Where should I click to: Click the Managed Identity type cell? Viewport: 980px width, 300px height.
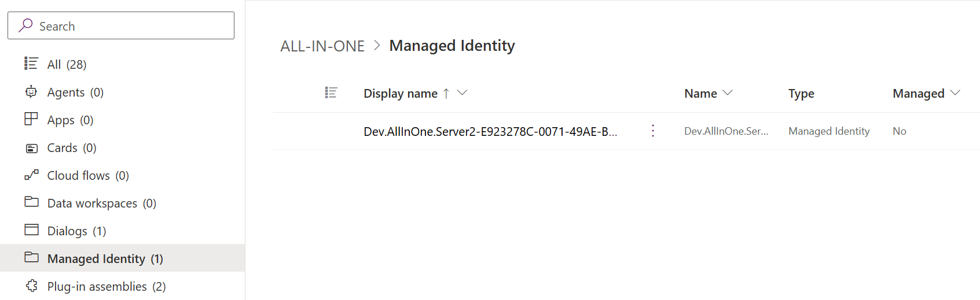tap(829, 131)
